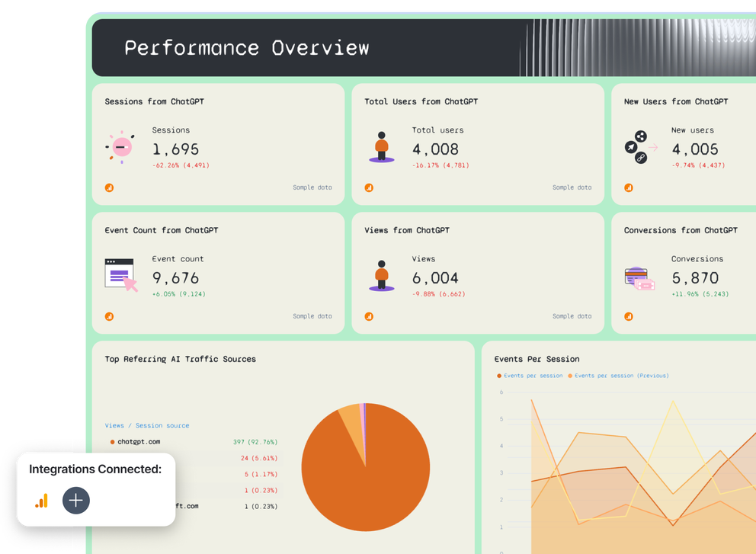Toggle the Events per session legend item

[532, 375]
